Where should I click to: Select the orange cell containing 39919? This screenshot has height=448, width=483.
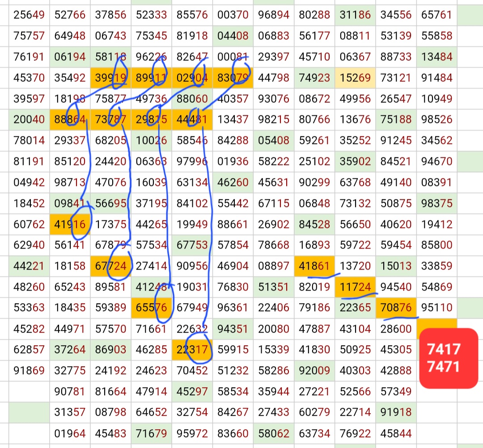tap(110, 78)
